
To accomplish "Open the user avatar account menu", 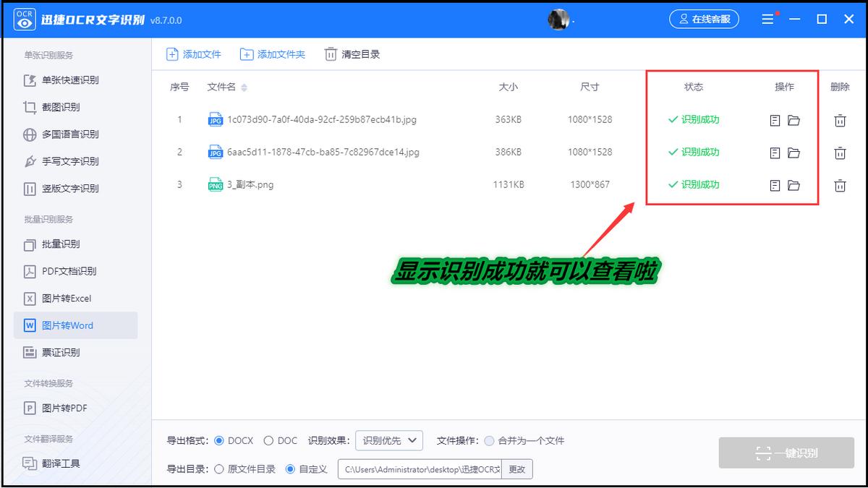I will coord(558,20).
